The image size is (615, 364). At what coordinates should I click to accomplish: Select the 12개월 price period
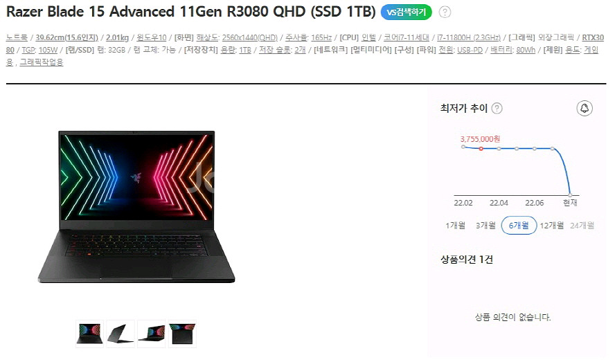click(551, 226)
